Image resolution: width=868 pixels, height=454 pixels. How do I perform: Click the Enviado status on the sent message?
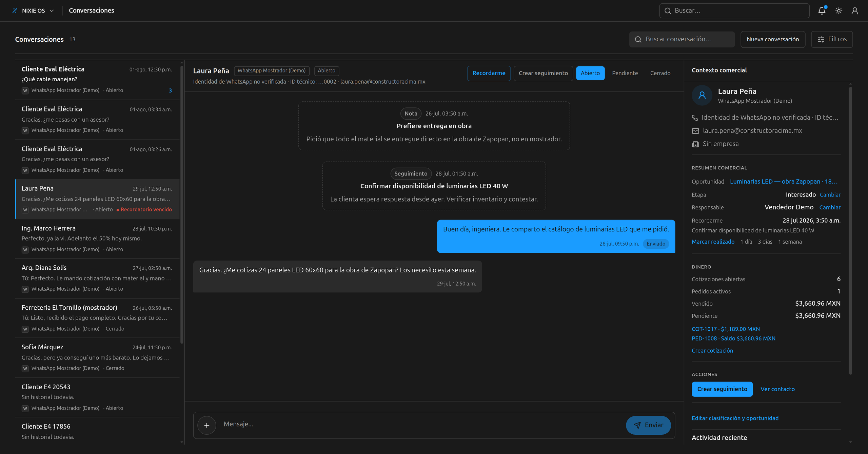click(x=656, y=244)
